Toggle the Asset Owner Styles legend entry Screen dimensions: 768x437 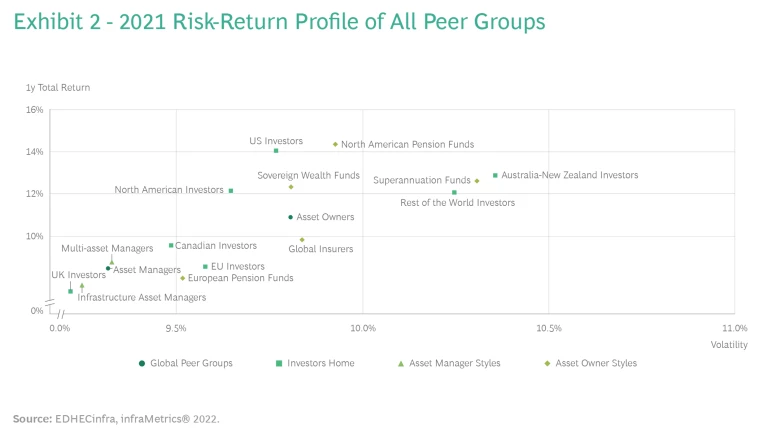pos(590,363)
